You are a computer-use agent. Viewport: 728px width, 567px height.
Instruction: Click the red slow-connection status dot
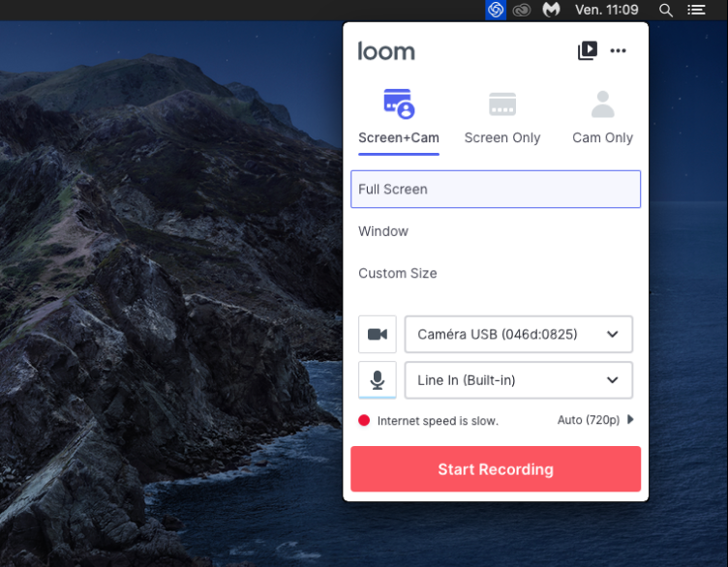point(364,420)
